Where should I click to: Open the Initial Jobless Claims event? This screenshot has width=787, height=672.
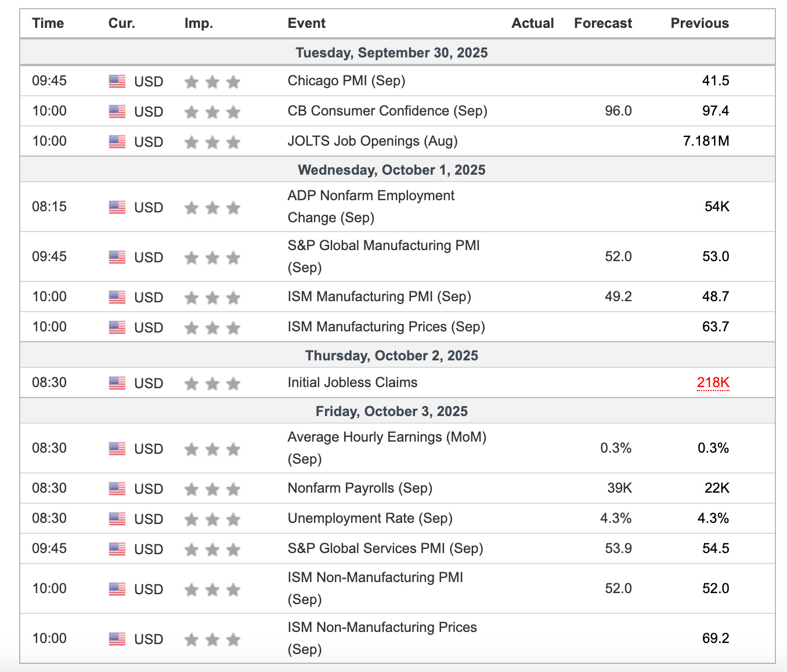click(x=353, y=382)
